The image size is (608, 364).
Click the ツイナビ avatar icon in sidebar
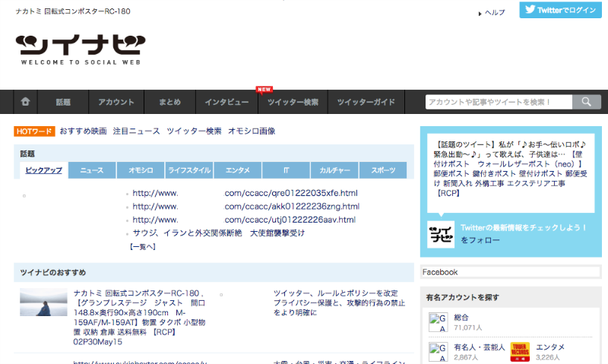tap(441, 234)
